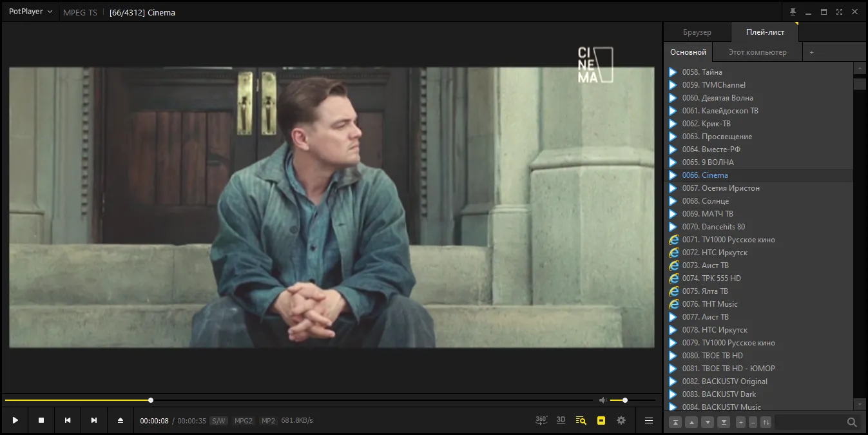Switch to the Плей-лист tab
The width and height of the screenshot is (868, 435).
tap(765, 32)
